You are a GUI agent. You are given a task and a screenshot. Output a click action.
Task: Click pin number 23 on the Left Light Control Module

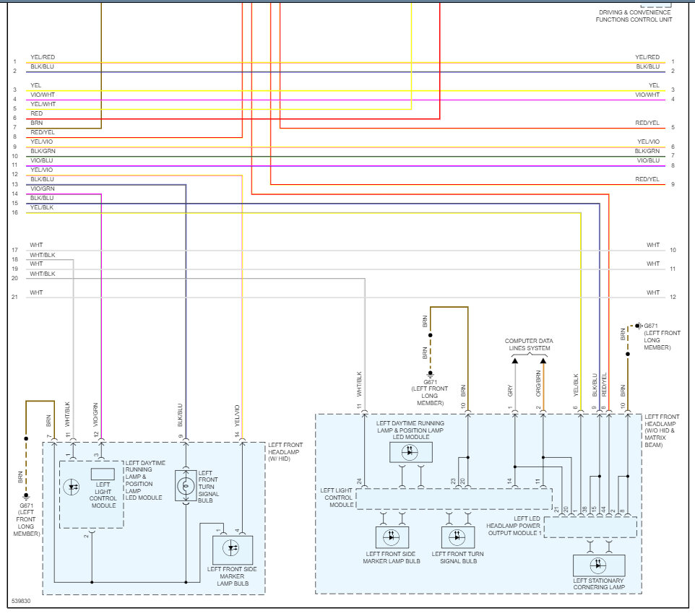[x=453, y=481]
